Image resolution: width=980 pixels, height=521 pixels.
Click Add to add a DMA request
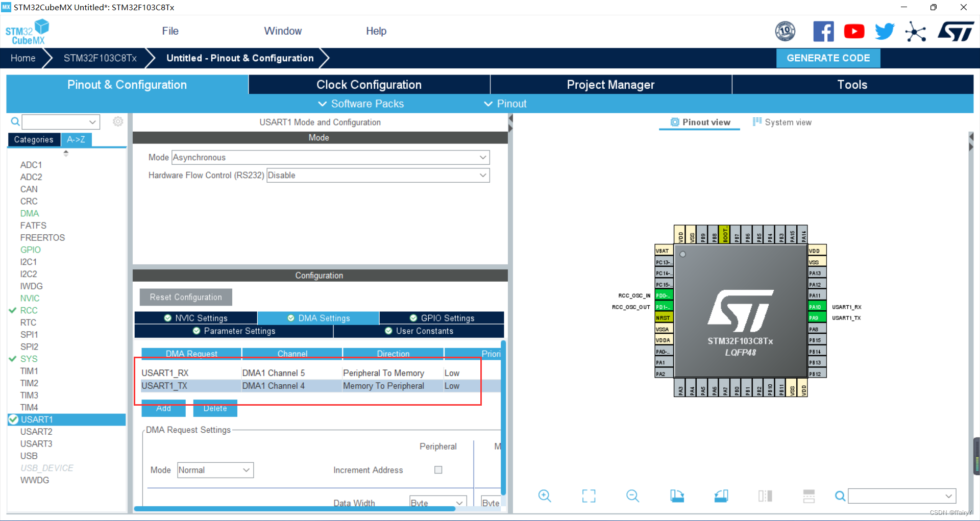tap(163, 408)
